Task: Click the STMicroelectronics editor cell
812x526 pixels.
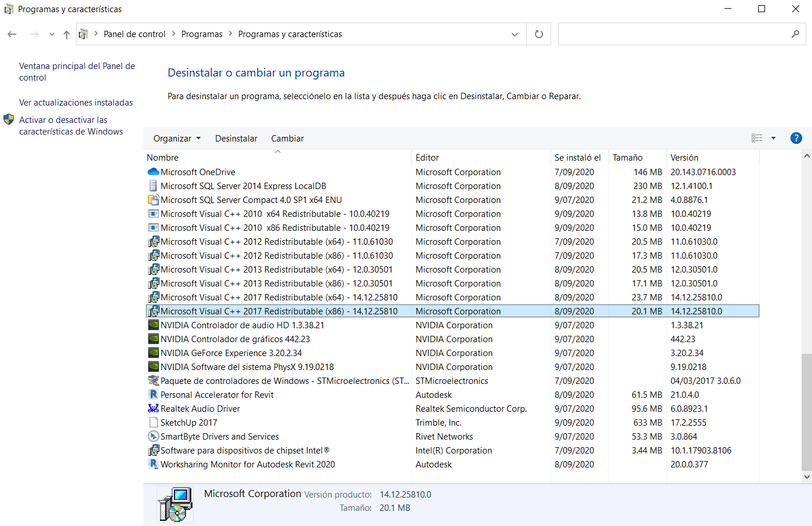Action: tap(451, 381)
